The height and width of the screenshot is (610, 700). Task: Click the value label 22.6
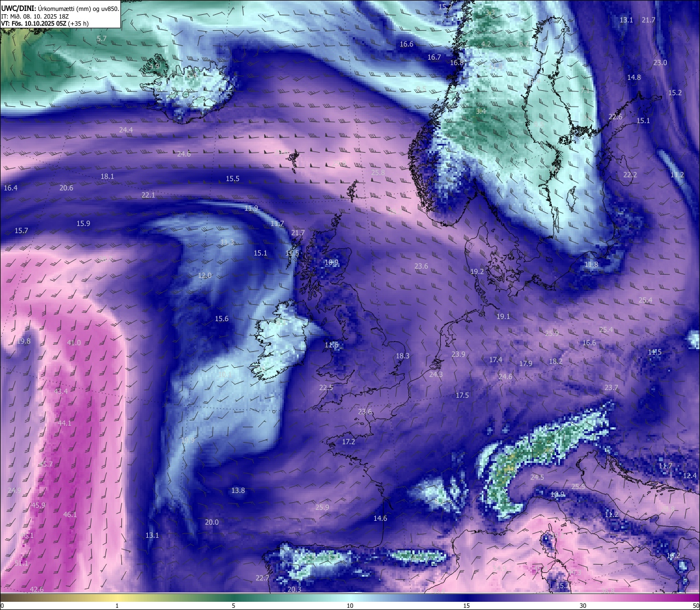pos(615,117)
